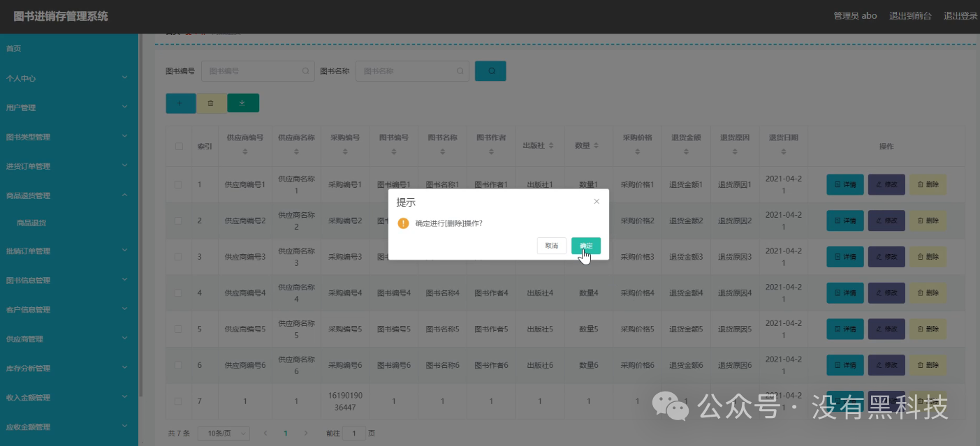Open 详情 for row 2

tap(845, 221)
